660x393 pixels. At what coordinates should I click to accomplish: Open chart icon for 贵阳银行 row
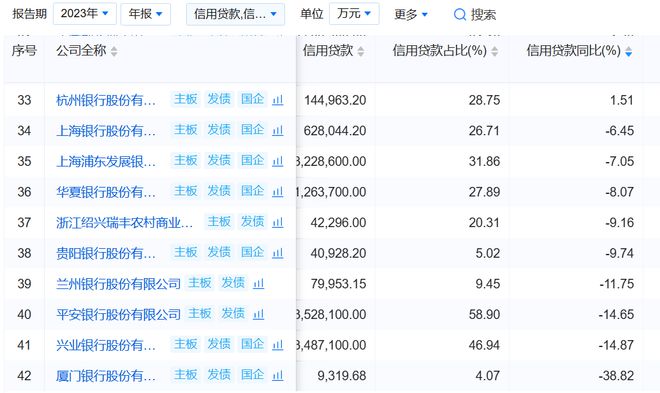pos(277,253)
